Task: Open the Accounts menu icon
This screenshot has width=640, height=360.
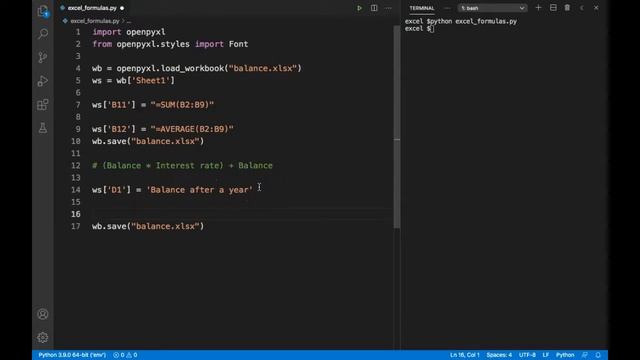Action: pyautogui.click(x=43, y=314)
